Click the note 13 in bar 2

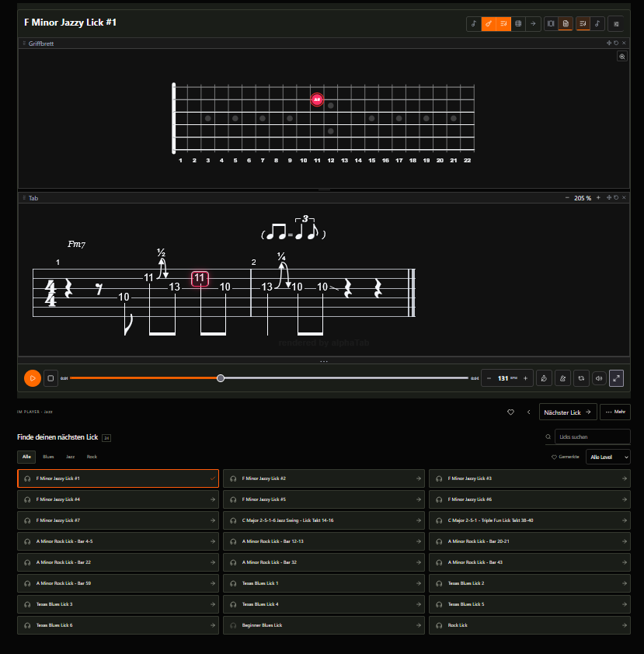click(x=266, y=287)
